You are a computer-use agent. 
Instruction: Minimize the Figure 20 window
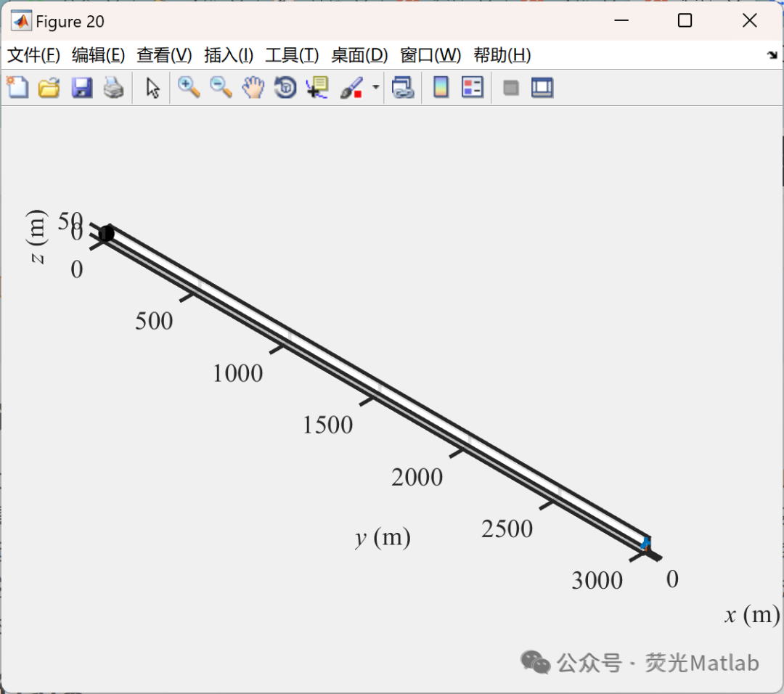pos(621,20)
